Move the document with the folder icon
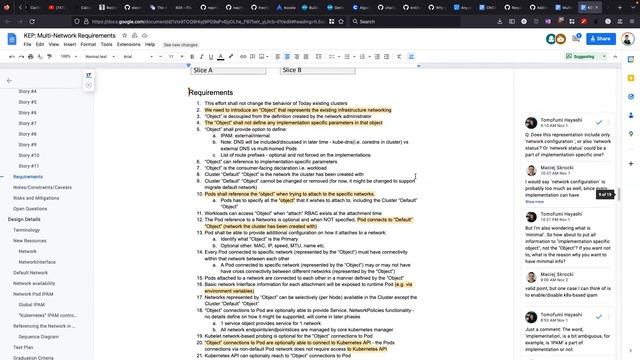The width and height of the screenshot is (640, 360). [x=134, y=36]
